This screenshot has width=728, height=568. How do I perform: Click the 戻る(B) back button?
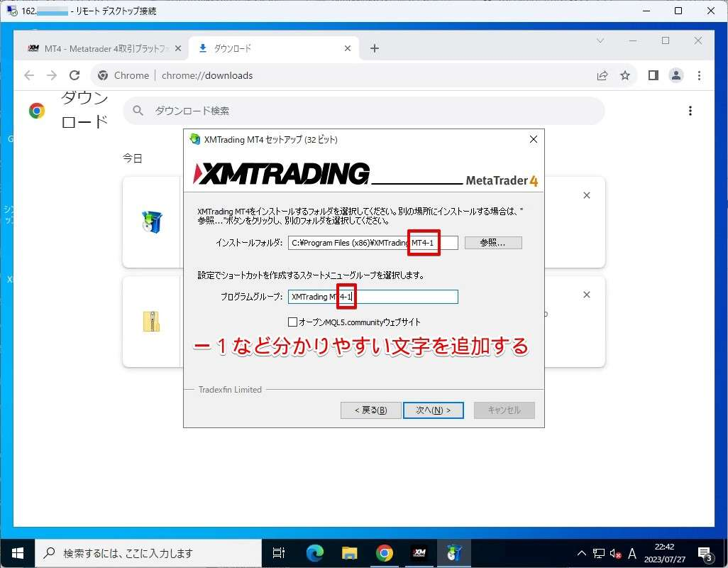370,410
